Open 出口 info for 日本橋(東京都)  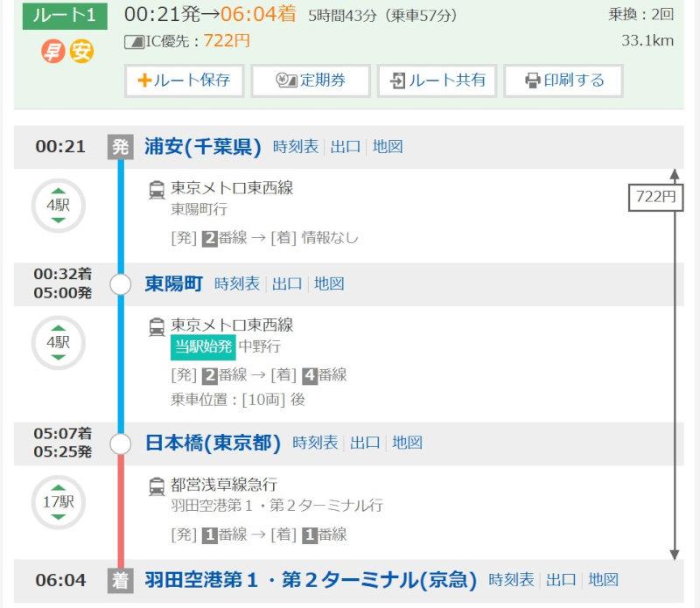point(365,443)
